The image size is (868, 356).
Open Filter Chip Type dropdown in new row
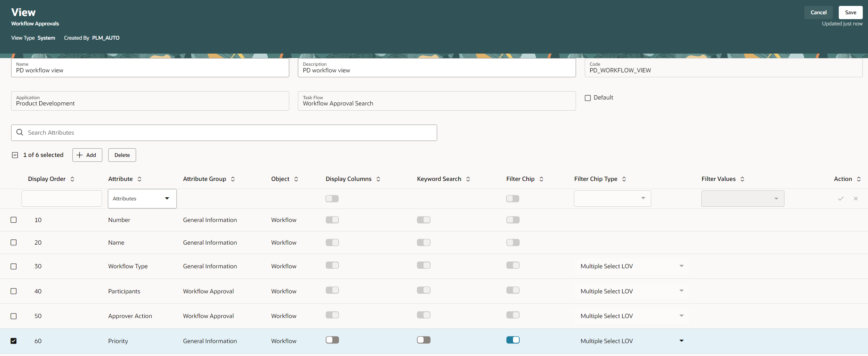[613, 198]
